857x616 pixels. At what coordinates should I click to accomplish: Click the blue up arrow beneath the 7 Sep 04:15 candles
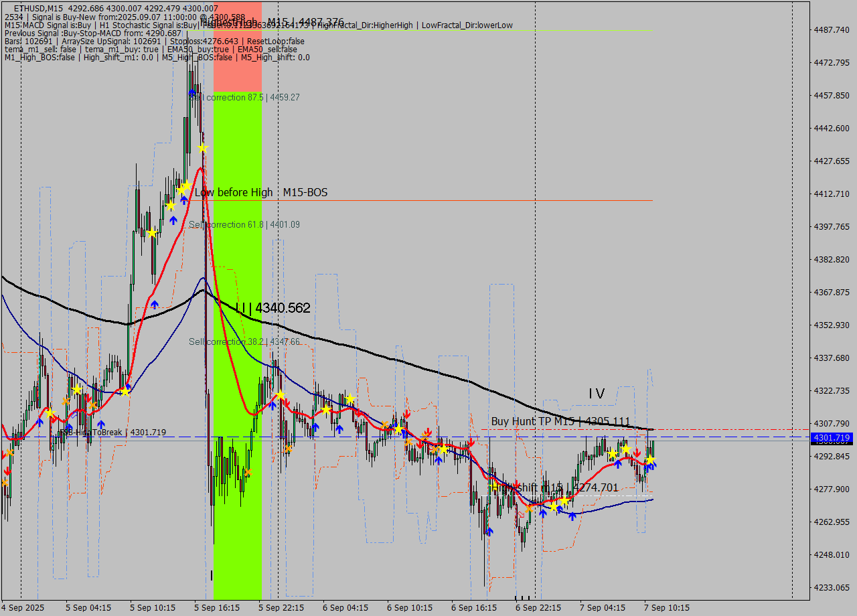pos(618,464)
